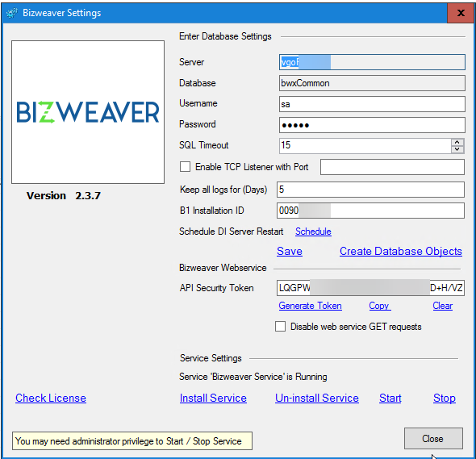
Task: Click the service running status text
Action: point(253,377)
